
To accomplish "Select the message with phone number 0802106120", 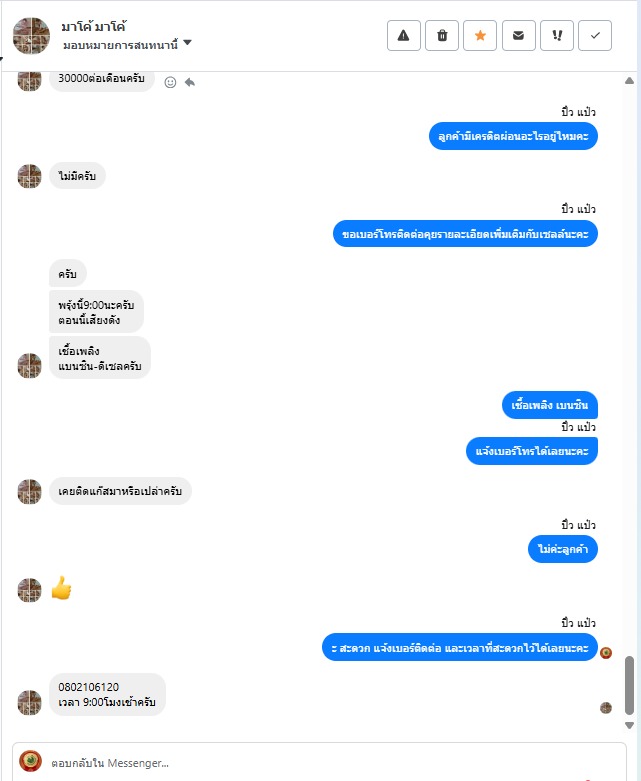I will [x=107, y=694].
